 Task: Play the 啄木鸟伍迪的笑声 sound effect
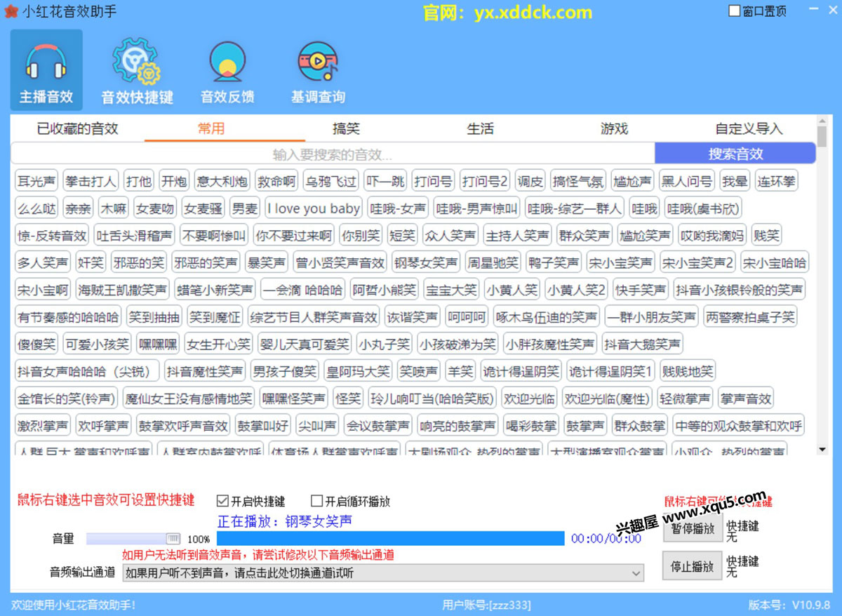[547, 316]
